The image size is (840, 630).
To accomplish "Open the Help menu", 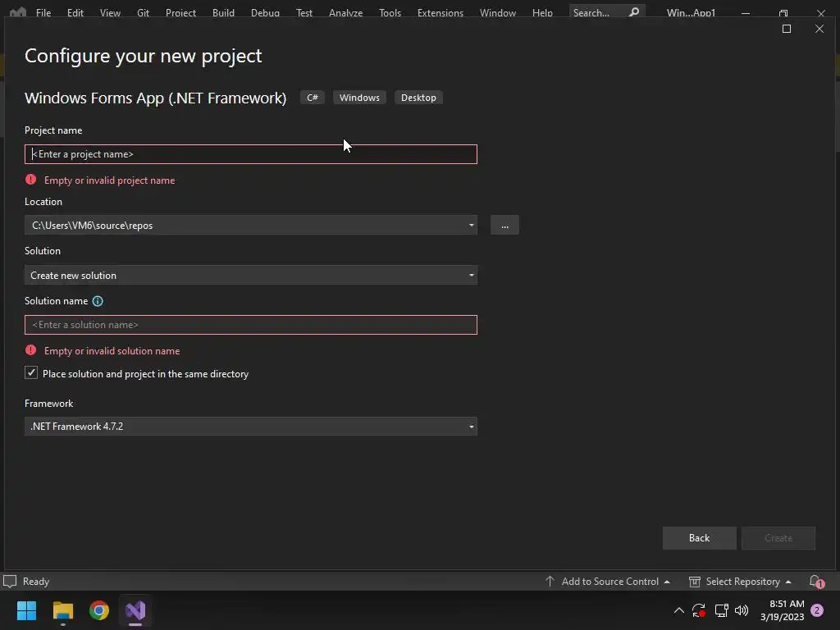I will [x=542, y=12].
